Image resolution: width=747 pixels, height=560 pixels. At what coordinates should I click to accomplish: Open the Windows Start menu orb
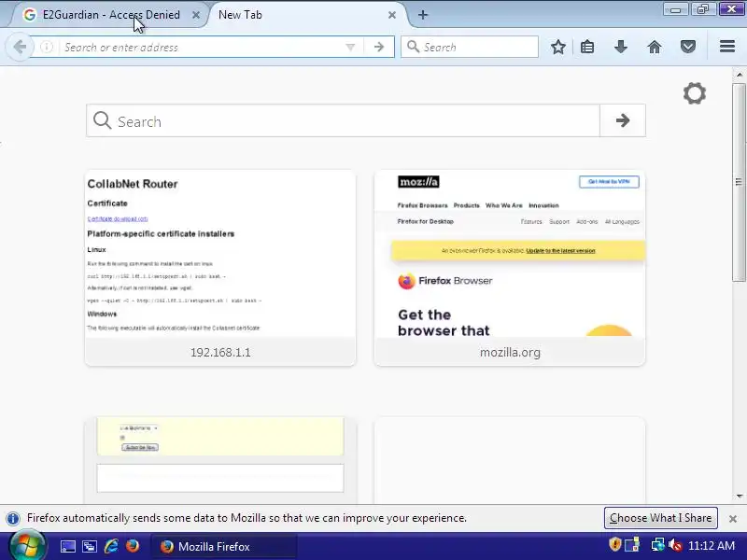(28, 546)
